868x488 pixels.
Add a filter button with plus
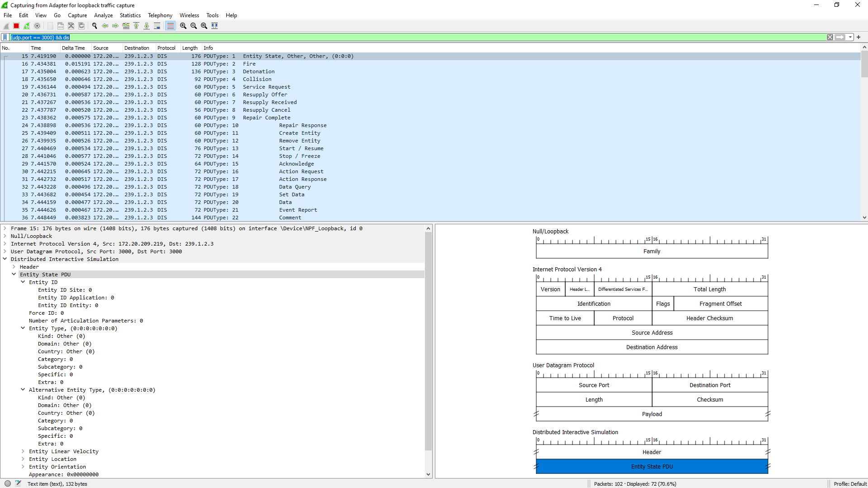pos(858,37)
